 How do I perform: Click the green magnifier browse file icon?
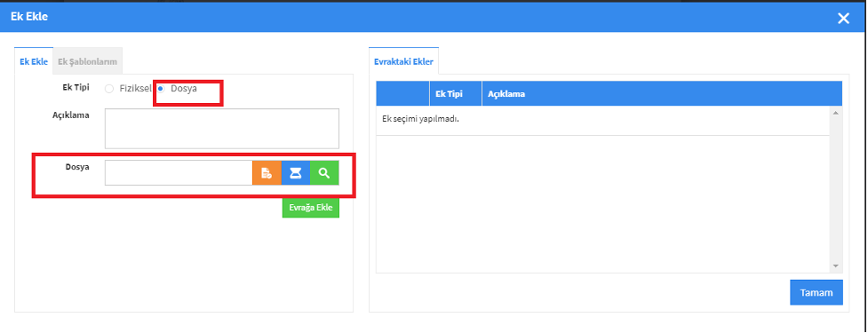tap(324, 173)
